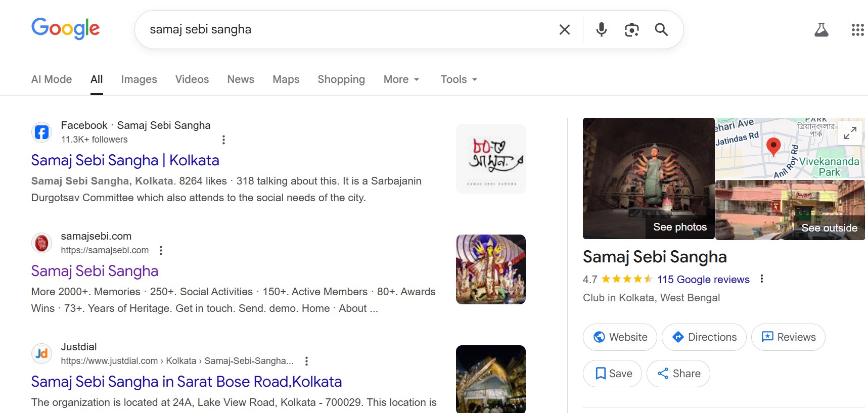The image size is (868, 413).
Task: Open Search Labs flask icon
Action: click(821, 30)
